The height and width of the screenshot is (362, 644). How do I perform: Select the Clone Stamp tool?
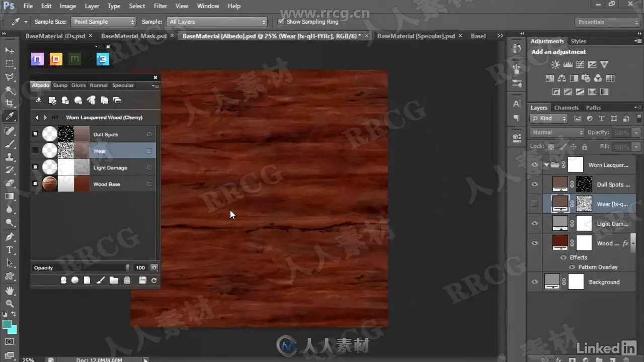click(10, 157)
